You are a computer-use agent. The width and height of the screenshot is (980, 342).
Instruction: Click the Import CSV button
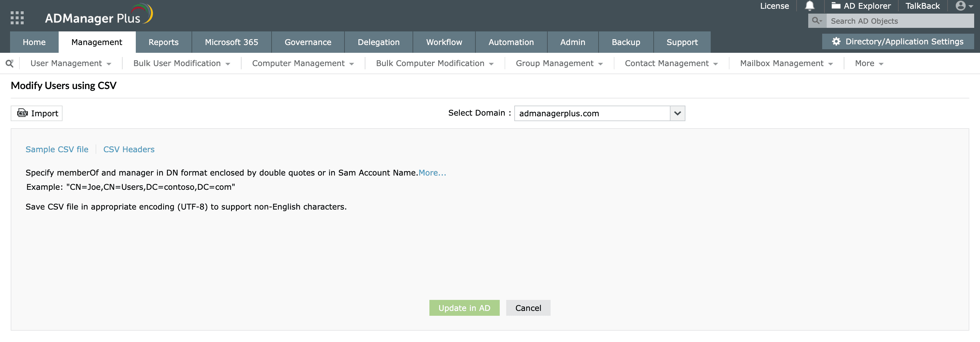(x=37, y=113)
